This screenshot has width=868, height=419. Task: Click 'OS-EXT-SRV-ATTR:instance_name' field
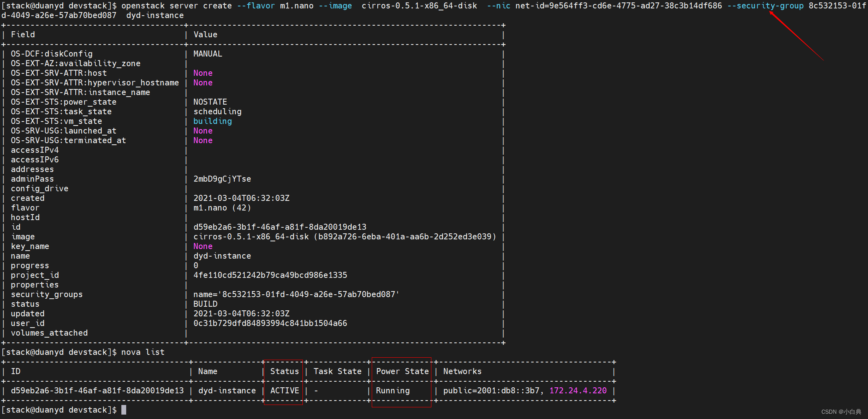(81, 92)
